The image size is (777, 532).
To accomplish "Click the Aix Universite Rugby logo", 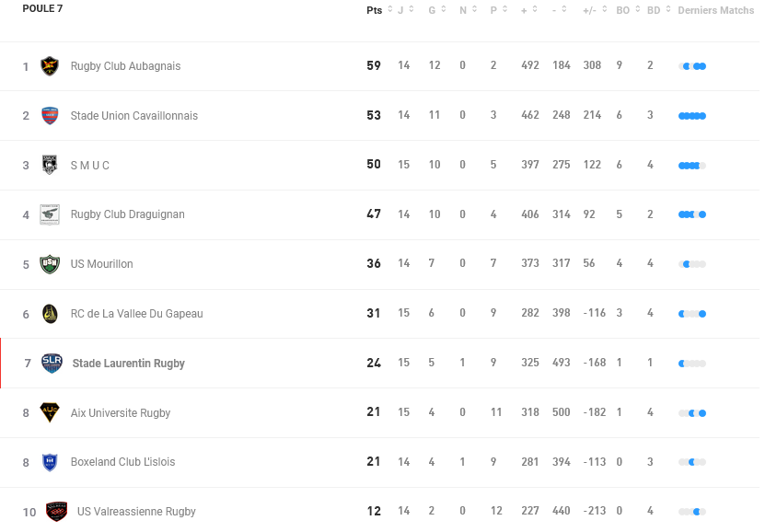I will 50,412.
